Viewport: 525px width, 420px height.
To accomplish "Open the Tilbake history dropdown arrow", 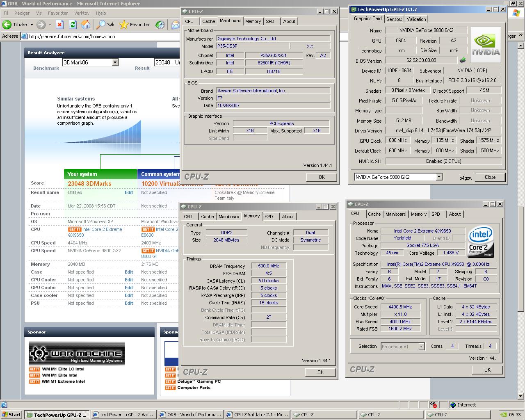I will coord(32,25).
